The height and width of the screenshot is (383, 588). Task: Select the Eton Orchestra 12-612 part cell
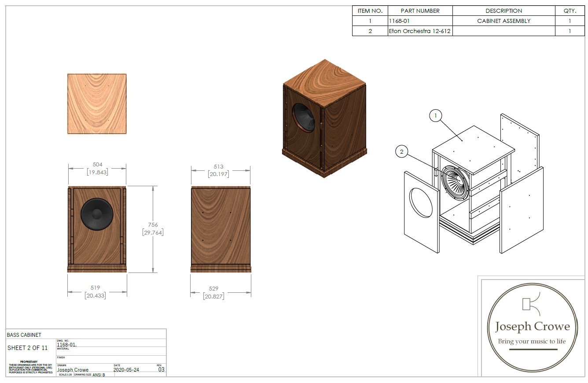(420, 31)
